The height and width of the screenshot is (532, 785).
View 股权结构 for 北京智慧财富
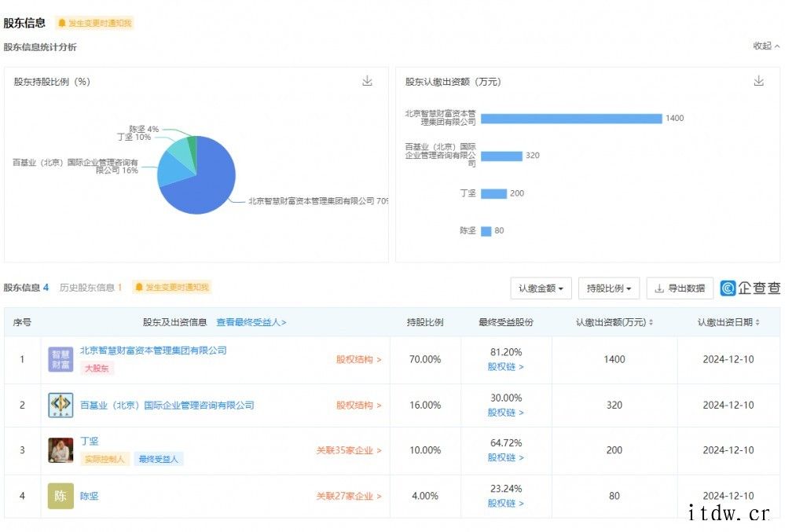coord(358,359)
